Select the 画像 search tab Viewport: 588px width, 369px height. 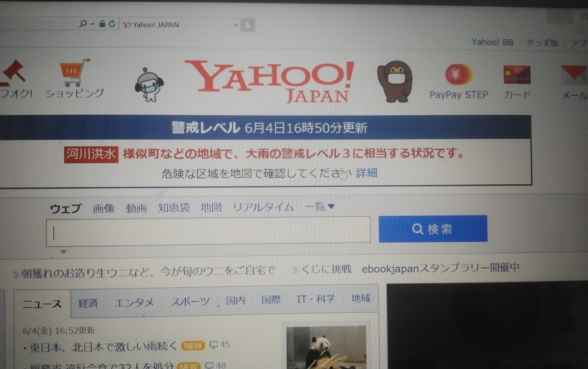(x=104, y=208)
